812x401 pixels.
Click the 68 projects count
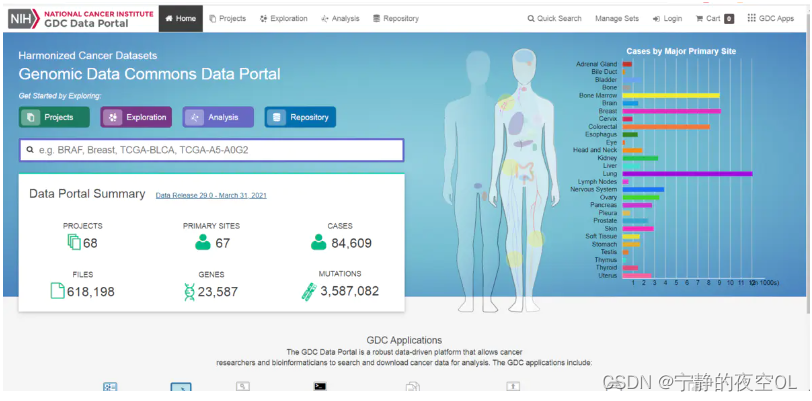pos(90,243)
